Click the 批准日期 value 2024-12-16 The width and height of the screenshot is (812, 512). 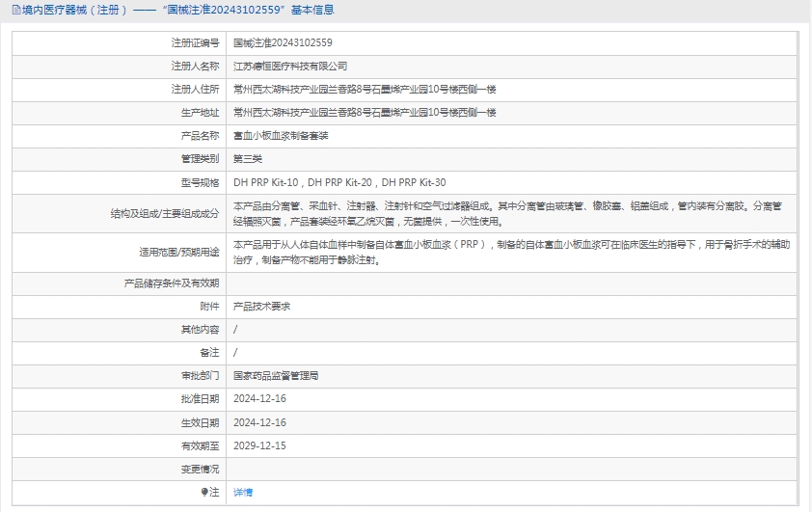tap(259, 399)
